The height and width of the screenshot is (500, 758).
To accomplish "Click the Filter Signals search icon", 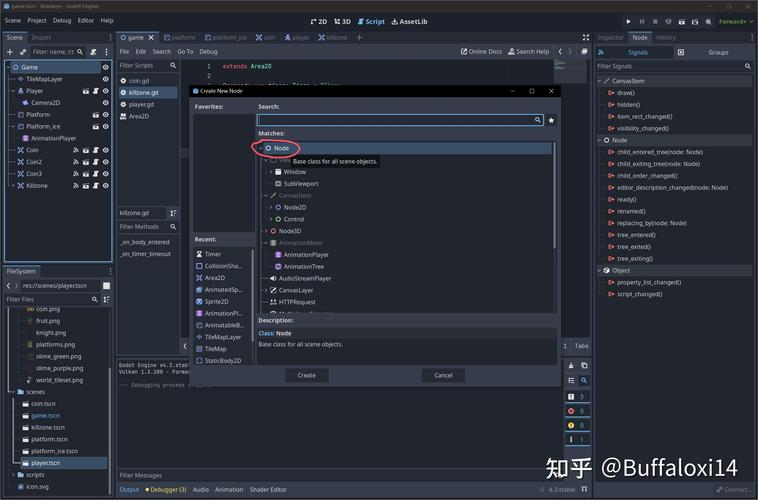I will [x=747, y=66].
